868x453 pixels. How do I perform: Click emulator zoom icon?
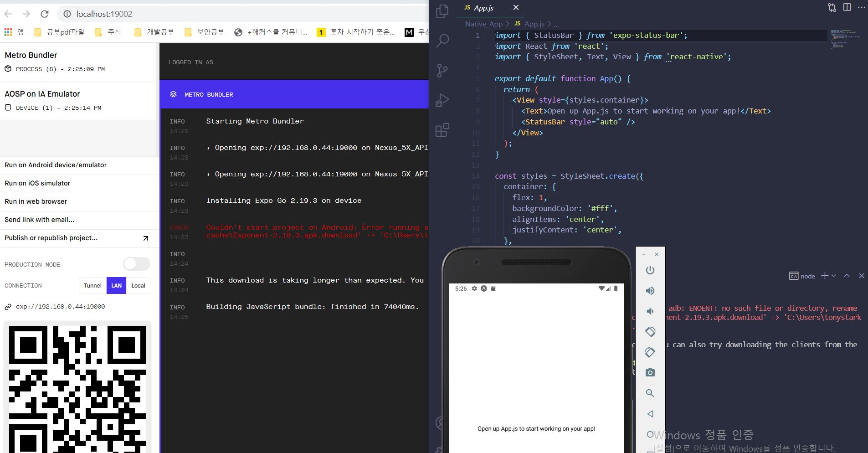pyautogui.click(x=650, y=393)
